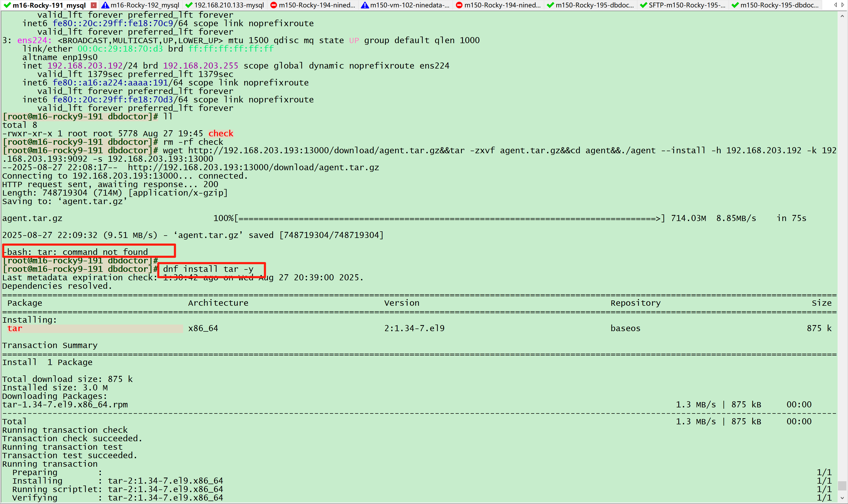
Task: Click the vertical scrollbar thumb
Action: pos(842,486)
